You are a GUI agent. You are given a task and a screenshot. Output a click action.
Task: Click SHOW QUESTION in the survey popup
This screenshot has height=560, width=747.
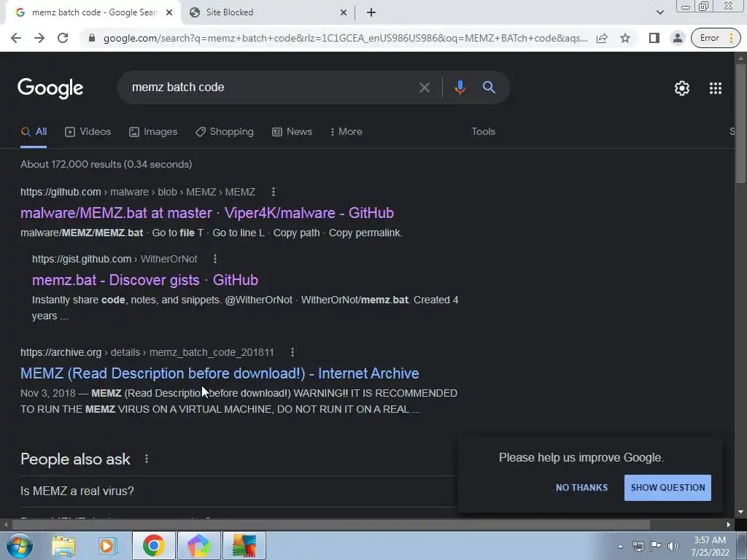click(667, 488)
